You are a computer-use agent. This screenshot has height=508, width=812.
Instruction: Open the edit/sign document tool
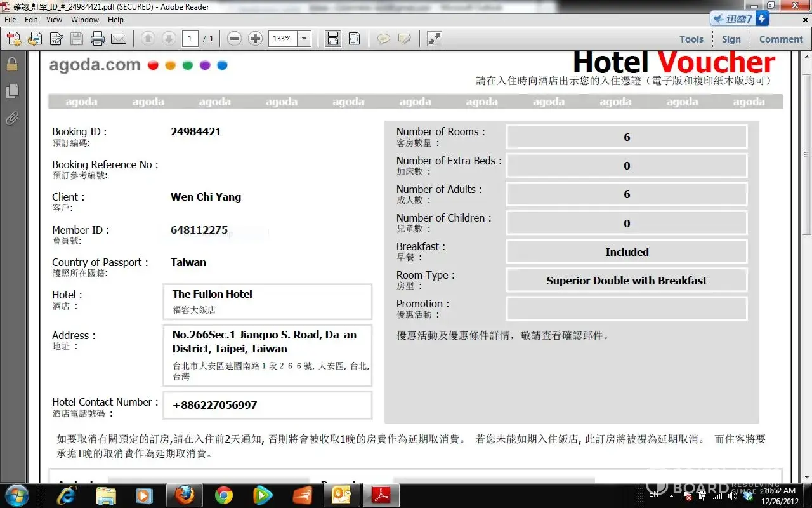tap(56, 39)
